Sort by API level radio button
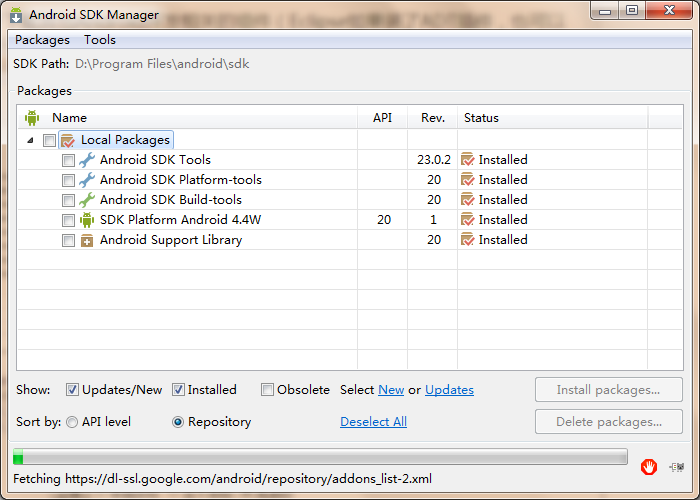This screenshot has height=500, width=700. [x=72, y=422]
